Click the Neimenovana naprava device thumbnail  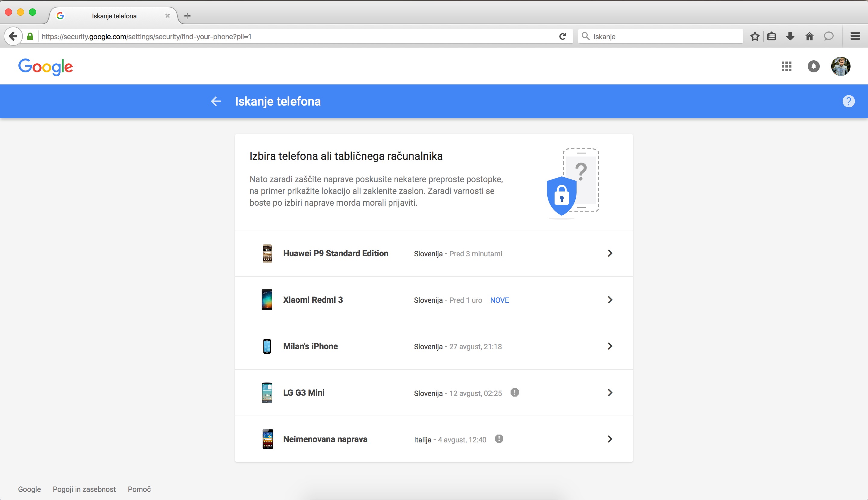click(268, 439)
